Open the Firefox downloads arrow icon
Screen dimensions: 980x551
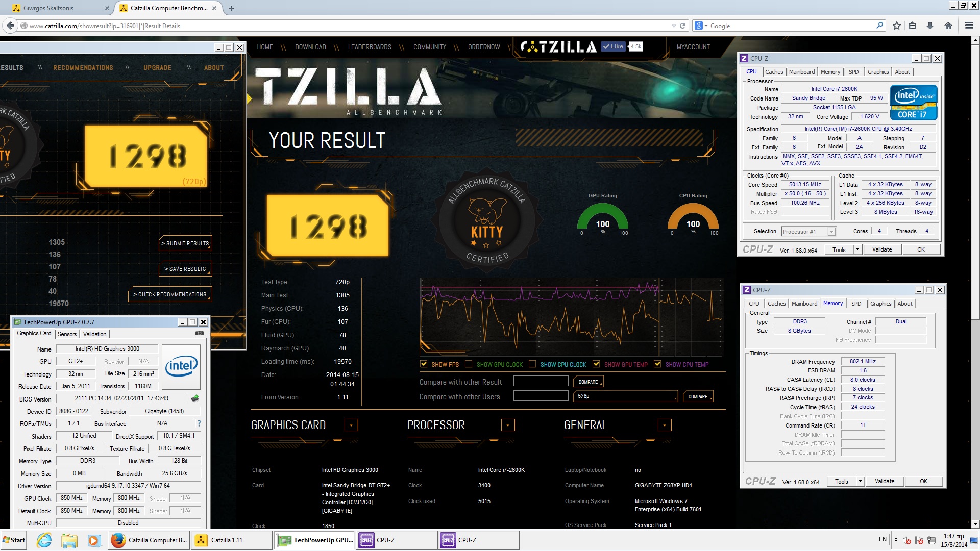coord(930,26)
